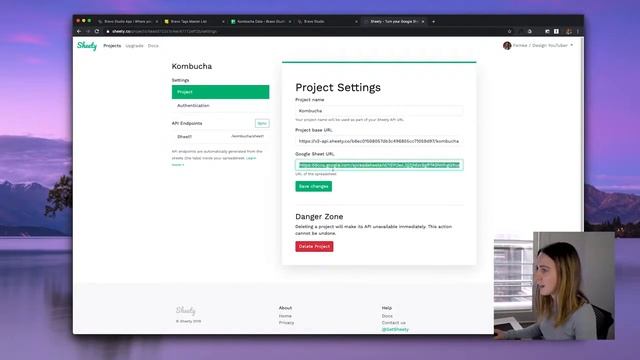This screenshot has height=360, width=640.
Task: Click the Kombucha project heading
Action: 191,66
